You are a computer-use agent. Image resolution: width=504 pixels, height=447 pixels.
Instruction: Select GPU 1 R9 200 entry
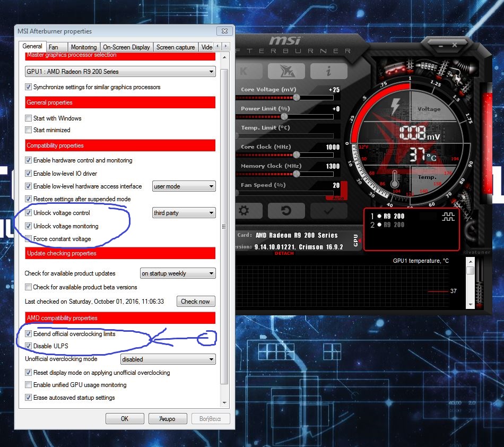387,216
